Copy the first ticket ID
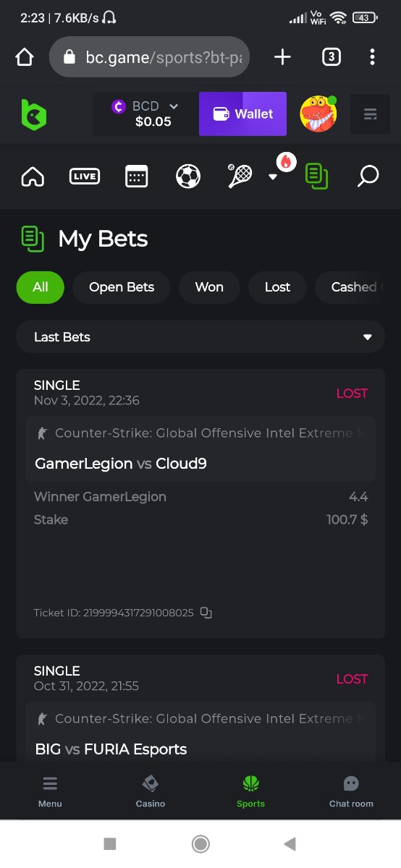401x868 pixels. (206, 613)
